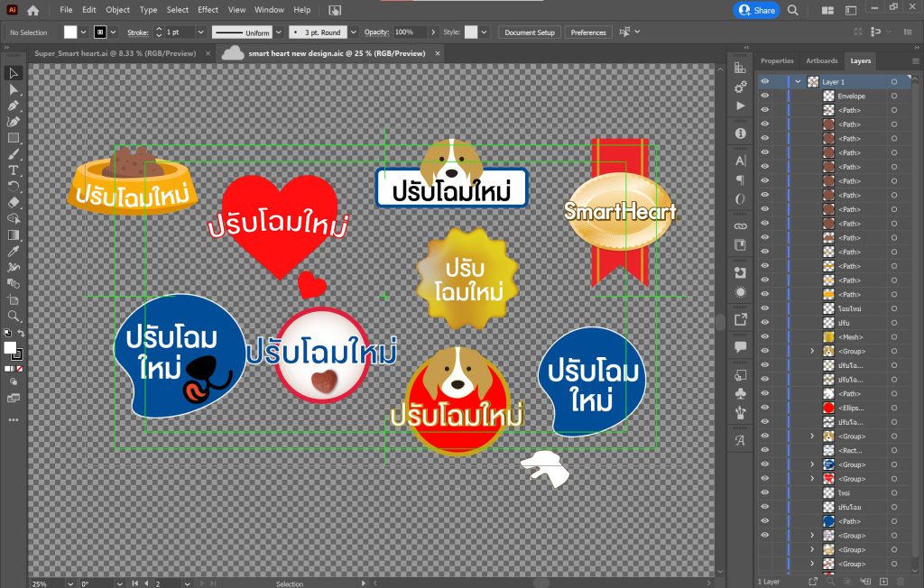Image resolution: width=924 pixels, height=588 pixels.
Task: Open the Object menu
Action: pos(117,10)
